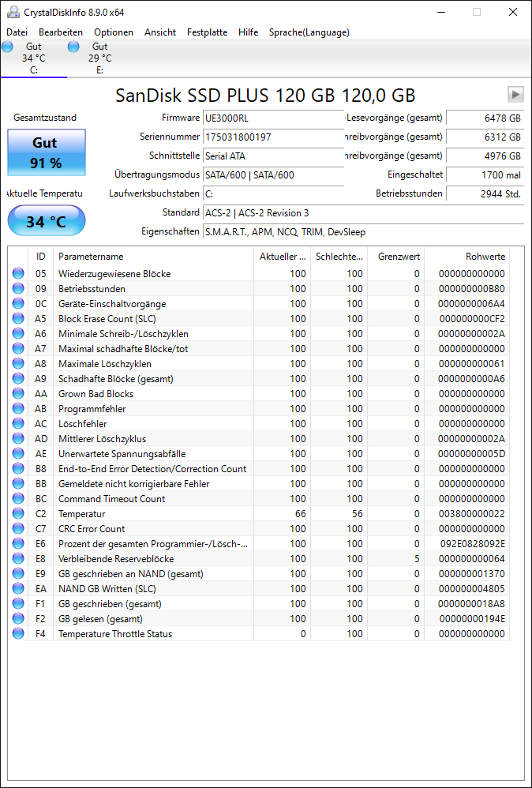This screenshot has height=788, width=532.
Task: Select the E: drive status orb
Action: (x=73, y=47)
